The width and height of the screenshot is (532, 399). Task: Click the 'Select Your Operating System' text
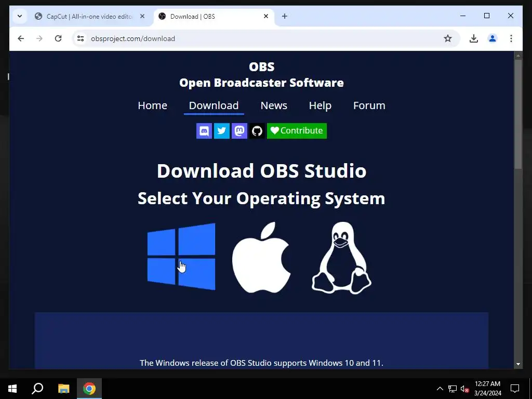(261, 198)
